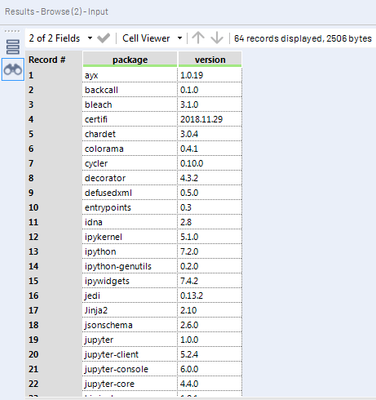376x400 pixels.
Task: Select the jedi package cell
Action: click(130, 295)
